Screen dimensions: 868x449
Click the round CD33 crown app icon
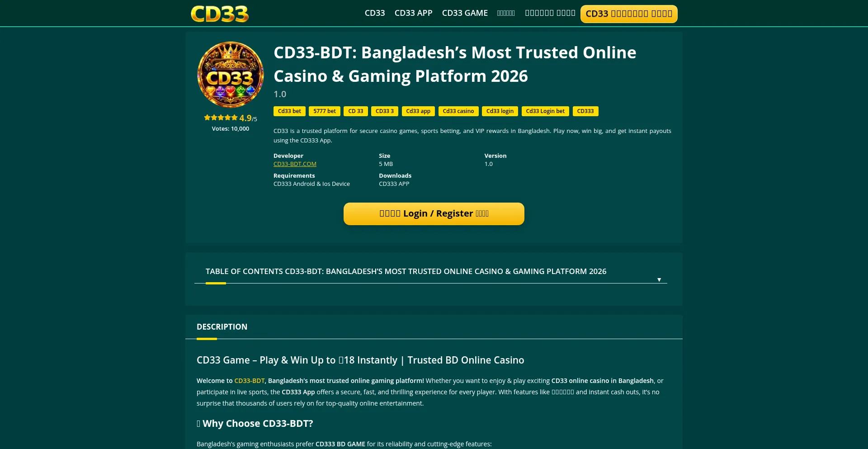[231, 75]
